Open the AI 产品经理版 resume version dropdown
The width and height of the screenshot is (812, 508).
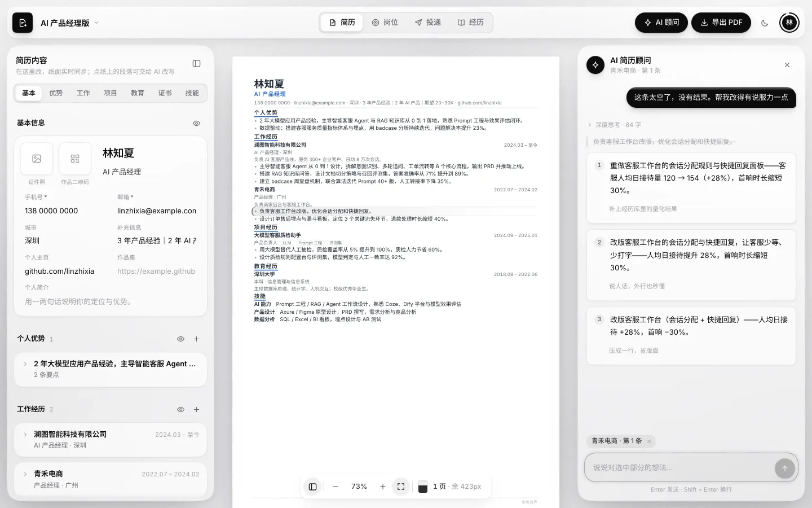[69, 23]
